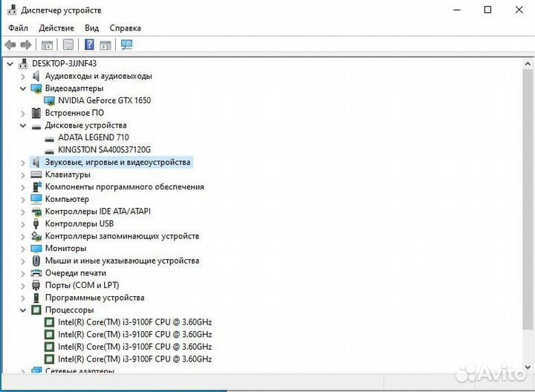
Task: Expand the Порты (COM и LPT) category
Action: 23,286
